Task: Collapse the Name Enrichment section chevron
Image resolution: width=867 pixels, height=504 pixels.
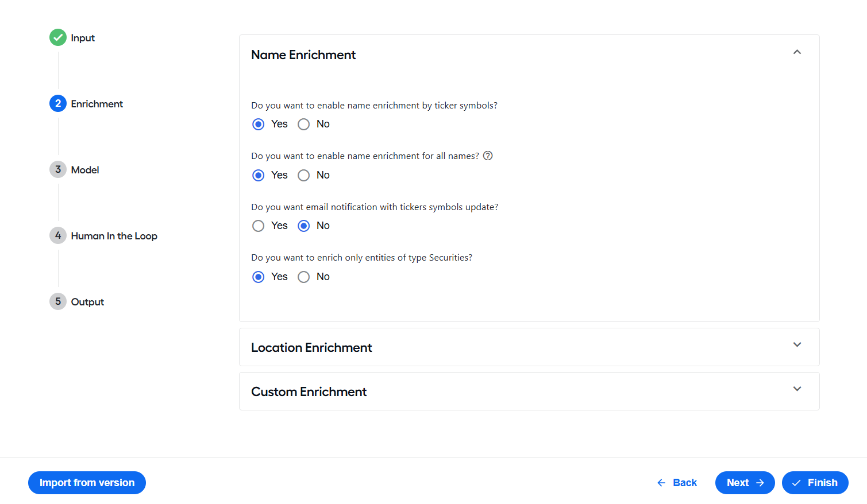Action: pyautogui.click(x=797, y=52)
